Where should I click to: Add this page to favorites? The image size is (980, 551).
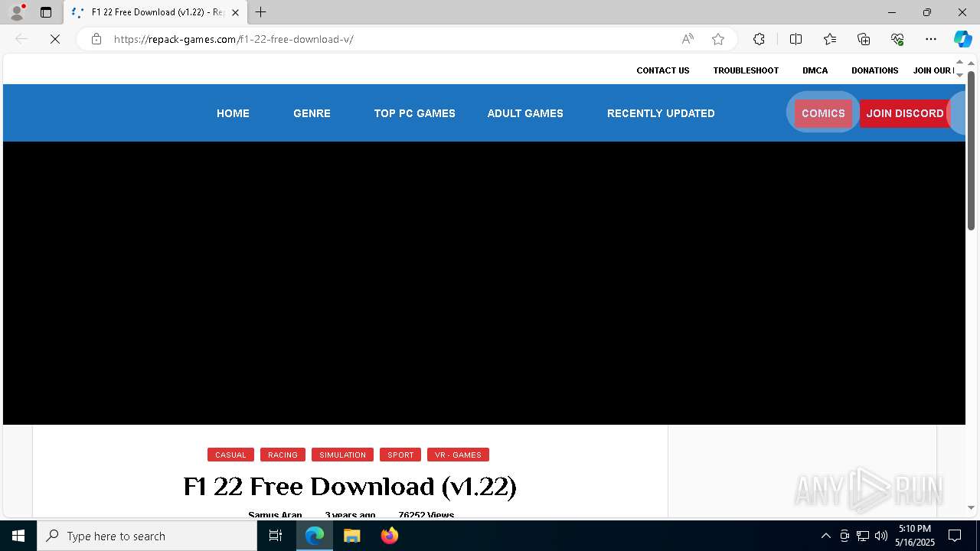click(718, 39)
